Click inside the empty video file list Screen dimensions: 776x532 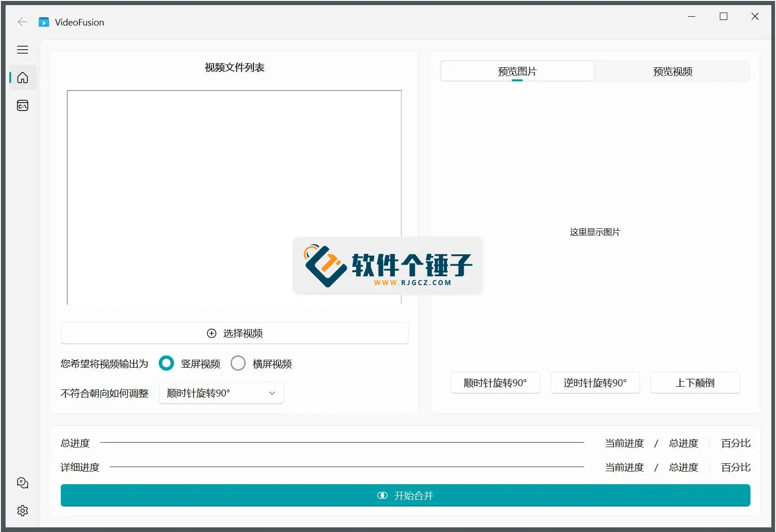click(234, 197)
